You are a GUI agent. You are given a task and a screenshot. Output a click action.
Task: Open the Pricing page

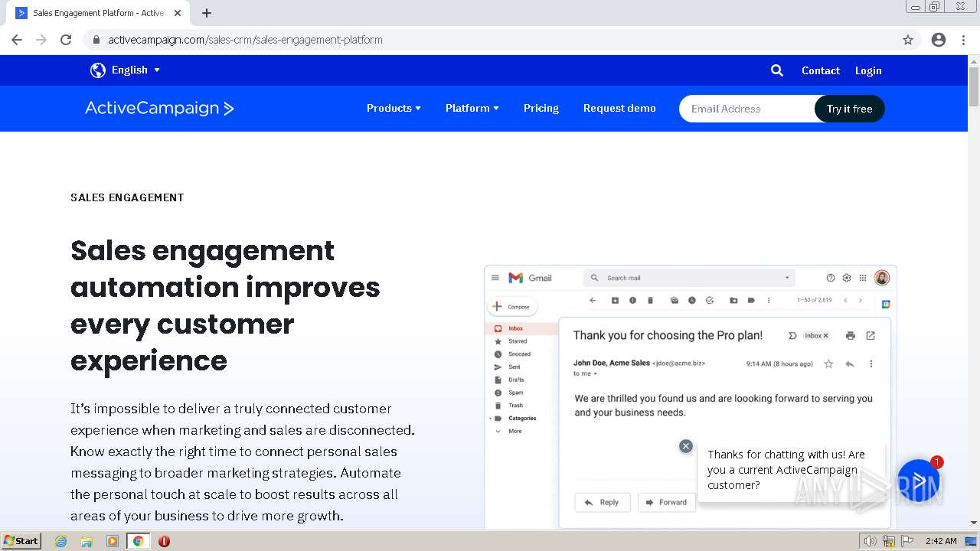click(541, 108)
